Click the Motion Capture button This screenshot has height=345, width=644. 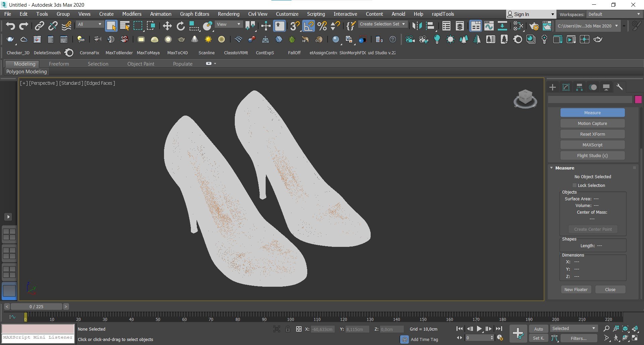pyautogui.click(x=592, y=123)
